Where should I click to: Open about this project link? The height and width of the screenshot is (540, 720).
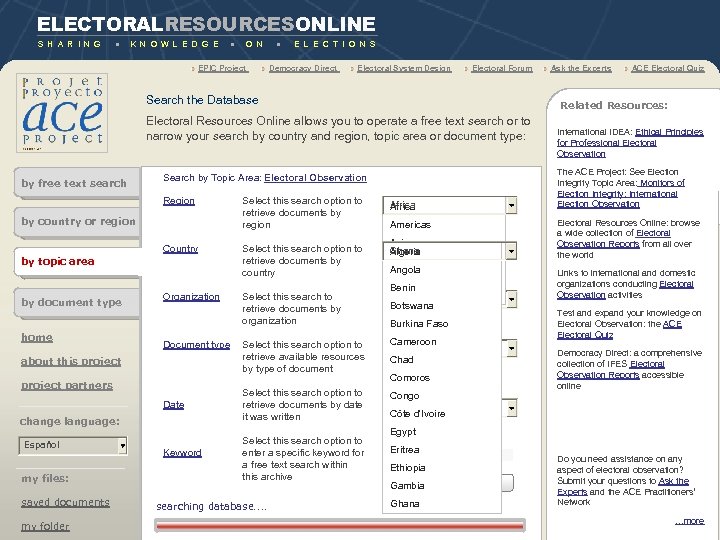point(71,361)
